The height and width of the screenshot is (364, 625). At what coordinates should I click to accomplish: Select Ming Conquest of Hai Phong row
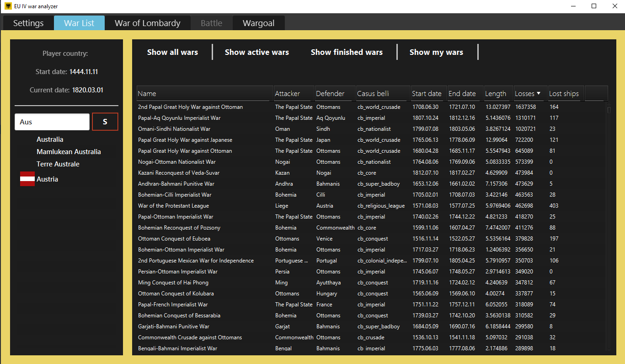pyautogui.click(x=371, y=283)
